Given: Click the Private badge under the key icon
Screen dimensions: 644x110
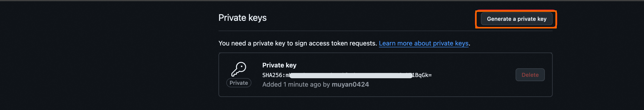Looking at the screenshot, I should click(x=239, y=83).
